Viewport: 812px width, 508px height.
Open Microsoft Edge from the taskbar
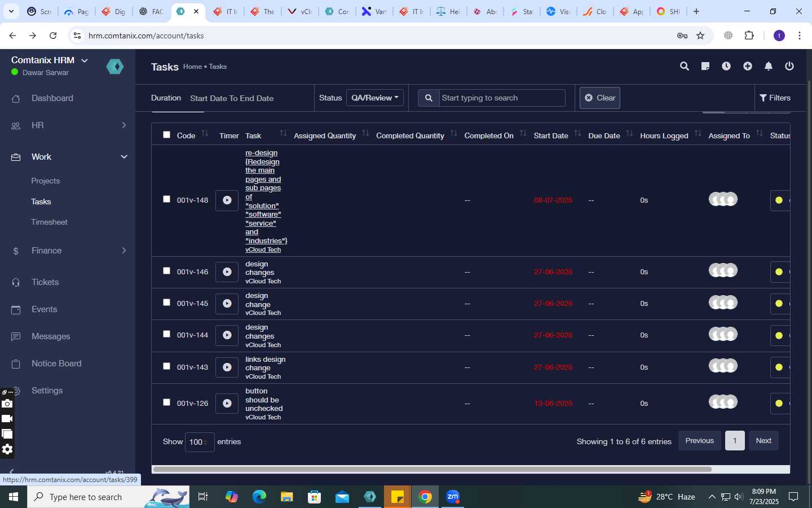259,497
